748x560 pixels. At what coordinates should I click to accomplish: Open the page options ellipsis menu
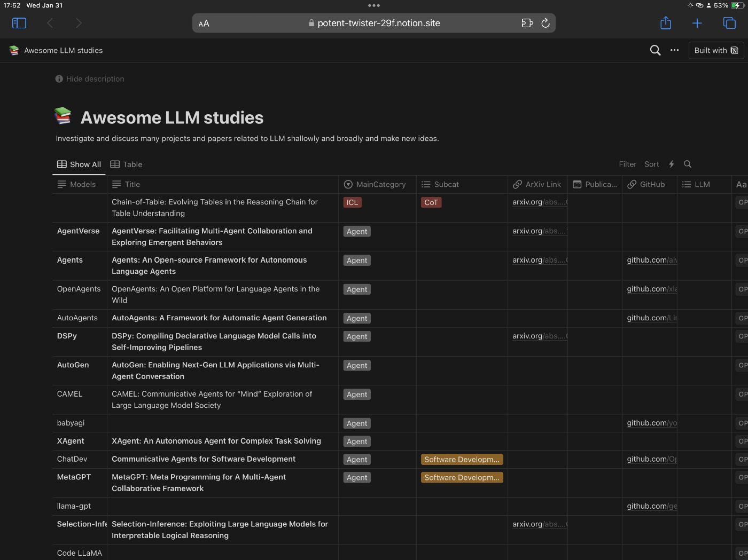[675, 50]
